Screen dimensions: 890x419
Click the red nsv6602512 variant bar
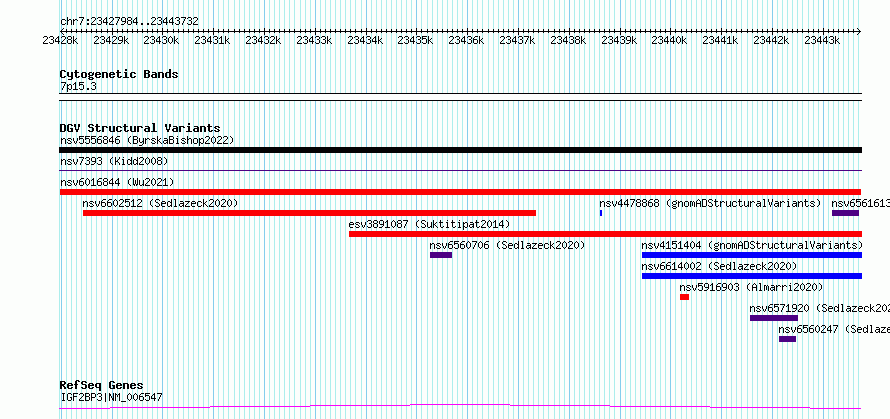click(x=309, y=213)
